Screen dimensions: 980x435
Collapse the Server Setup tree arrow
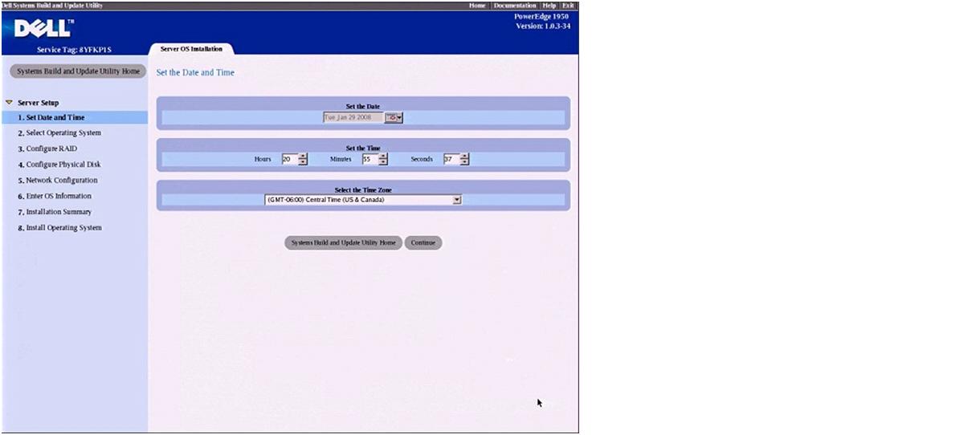tap(9, 103)
